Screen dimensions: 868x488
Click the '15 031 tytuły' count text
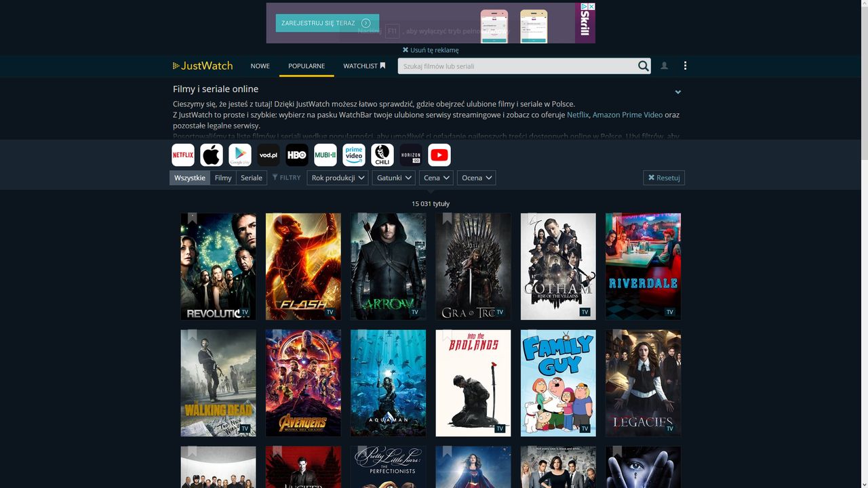click(x=431, y=203)
